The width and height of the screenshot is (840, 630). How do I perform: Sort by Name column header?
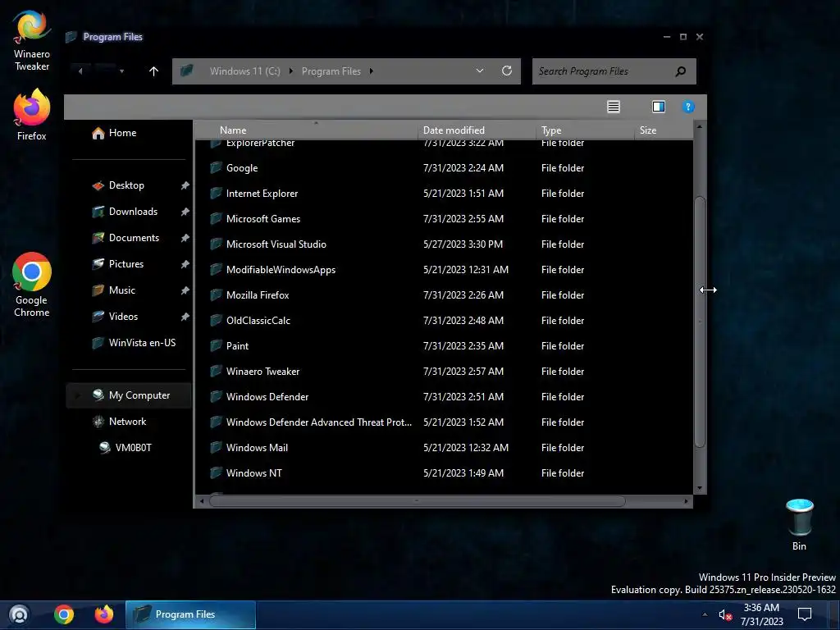(306, 130)
